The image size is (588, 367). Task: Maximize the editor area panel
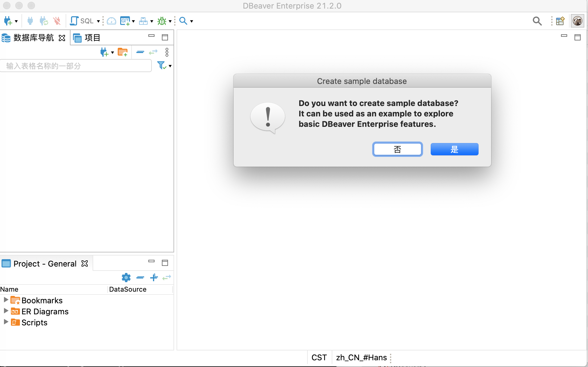pyautogui.click(x=578, y=37)
